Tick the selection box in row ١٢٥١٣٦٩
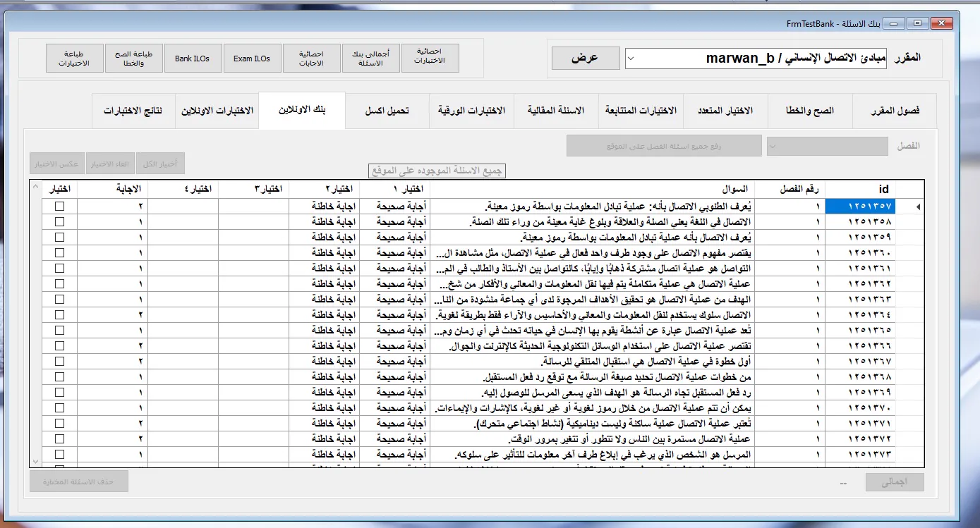Image resolution: width=980 pixels, height=528 pixels. click(60, 392)
